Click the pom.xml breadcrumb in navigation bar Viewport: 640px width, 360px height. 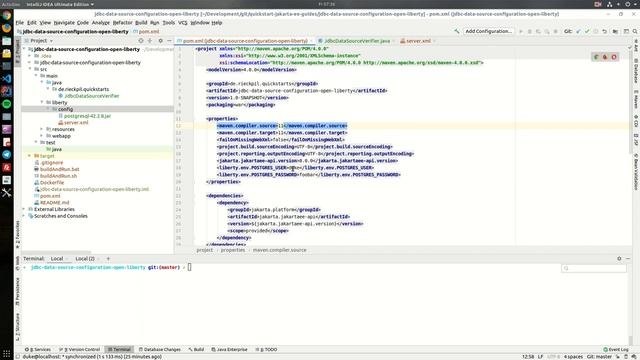(146, 31)
